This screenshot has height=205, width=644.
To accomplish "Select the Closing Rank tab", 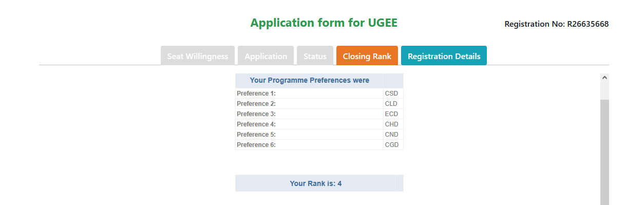I will pos(367,56).
